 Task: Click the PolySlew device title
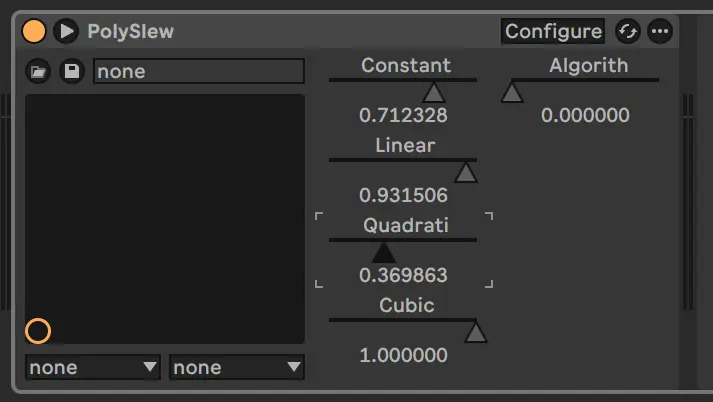(130, 31)
